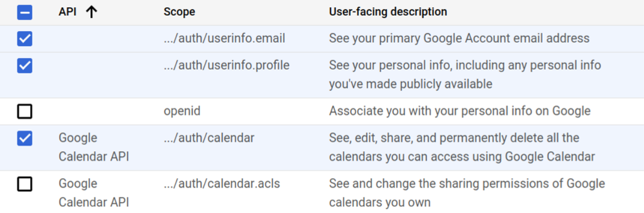Click the ascending sort arrow beside API
The width and height of the screenshot is (644, 213).
pos(91,12)
